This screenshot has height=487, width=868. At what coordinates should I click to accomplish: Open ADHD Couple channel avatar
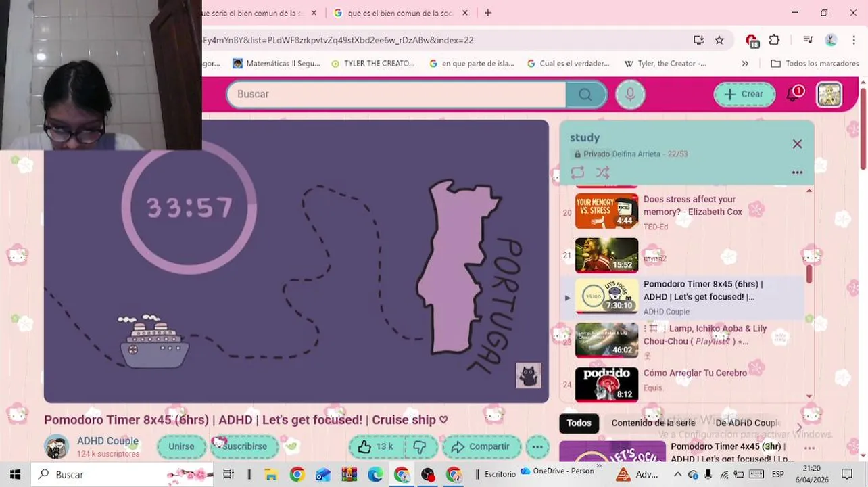tap(56, 446)
